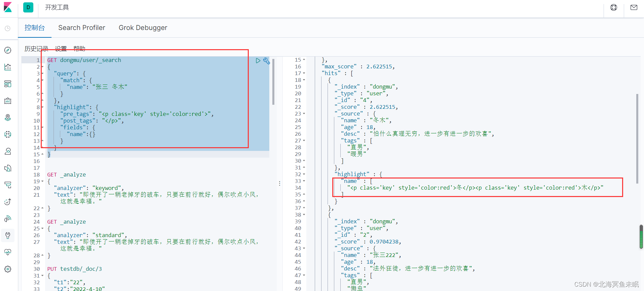
Task: Open recently viewed clock icon
Action: [x=8, y=29]
